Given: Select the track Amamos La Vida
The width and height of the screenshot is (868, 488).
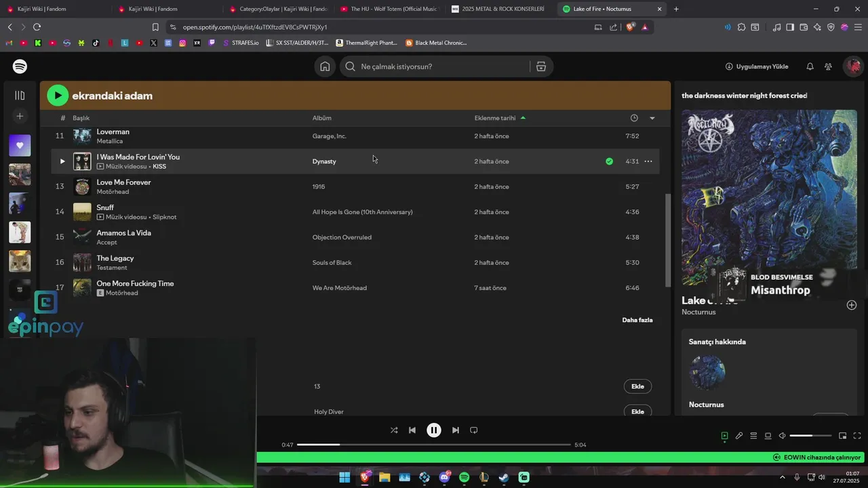Looking at the screenshot, I should click(123, 233).
